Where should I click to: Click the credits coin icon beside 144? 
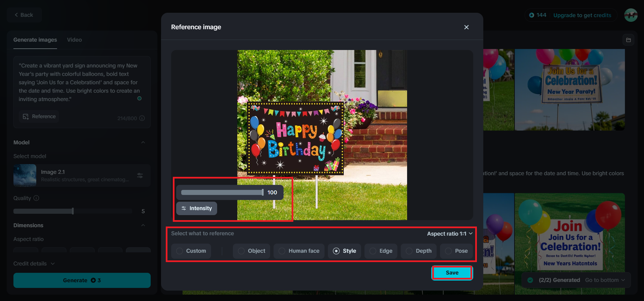(x=532, y=15)
